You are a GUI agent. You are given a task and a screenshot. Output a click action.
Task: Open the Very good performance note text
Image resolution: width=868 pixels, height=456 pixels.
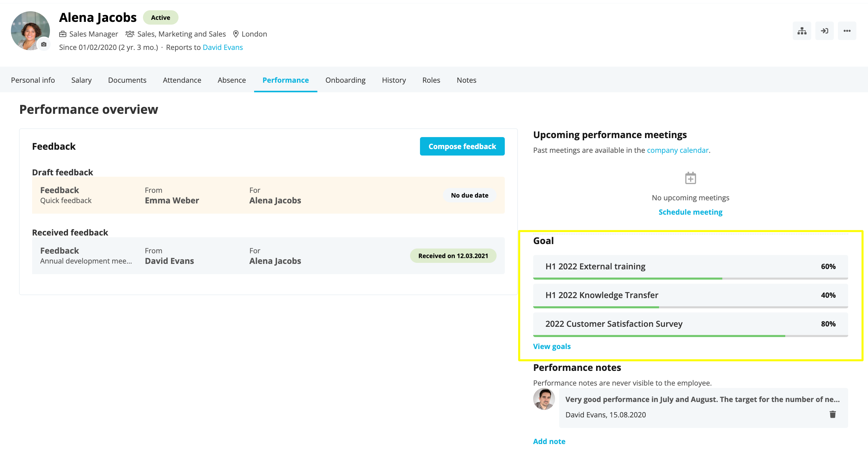702,399
